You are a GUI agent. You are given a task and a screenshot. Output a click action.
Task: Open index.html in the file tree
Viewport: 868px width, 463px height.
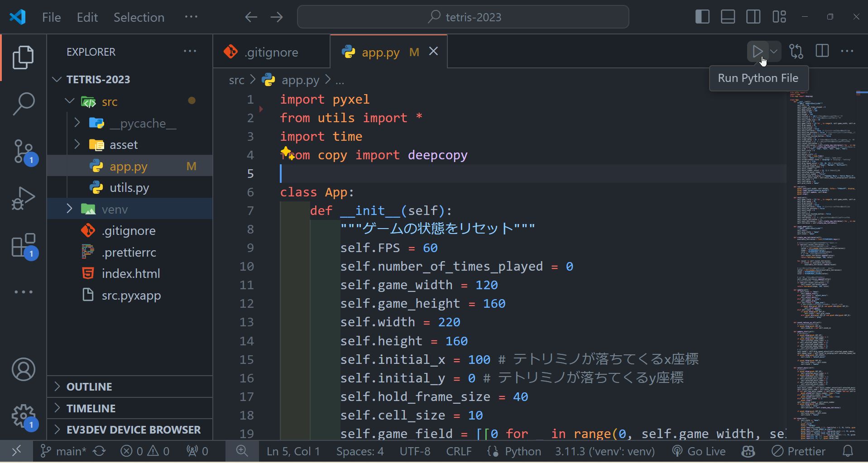point(129,273)
